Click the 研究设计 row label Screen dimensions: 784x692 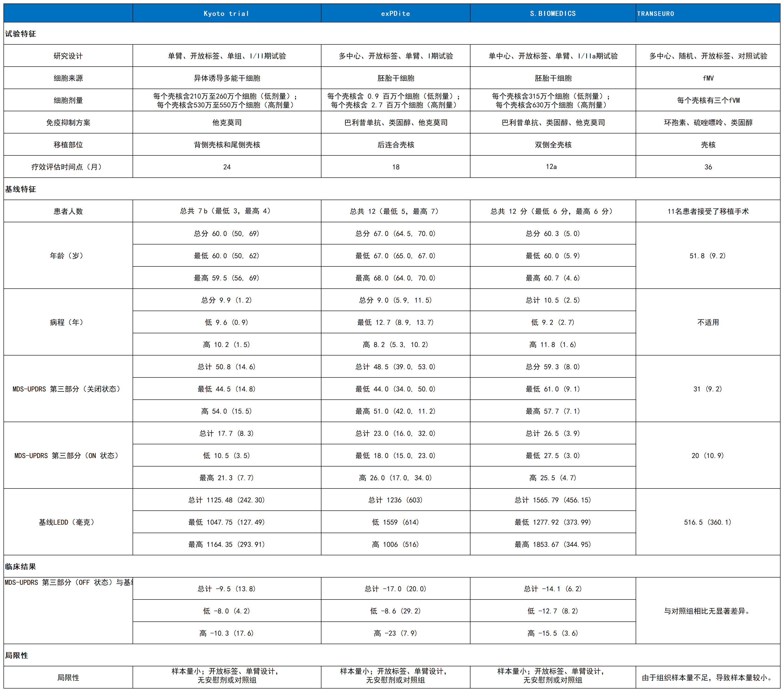click(68, 56)
